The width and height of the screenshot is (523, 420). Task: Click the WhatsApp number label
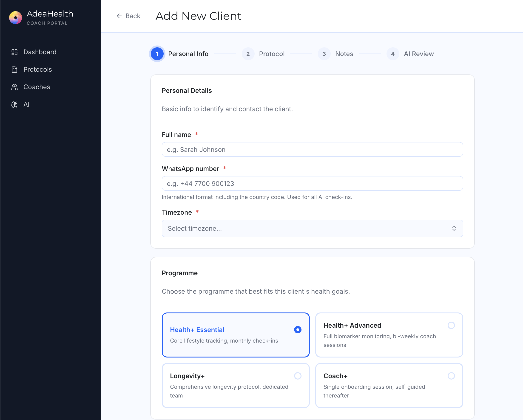190,169
